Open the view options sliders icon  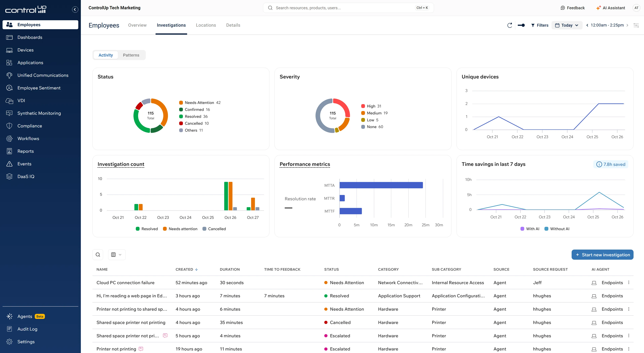636,25
